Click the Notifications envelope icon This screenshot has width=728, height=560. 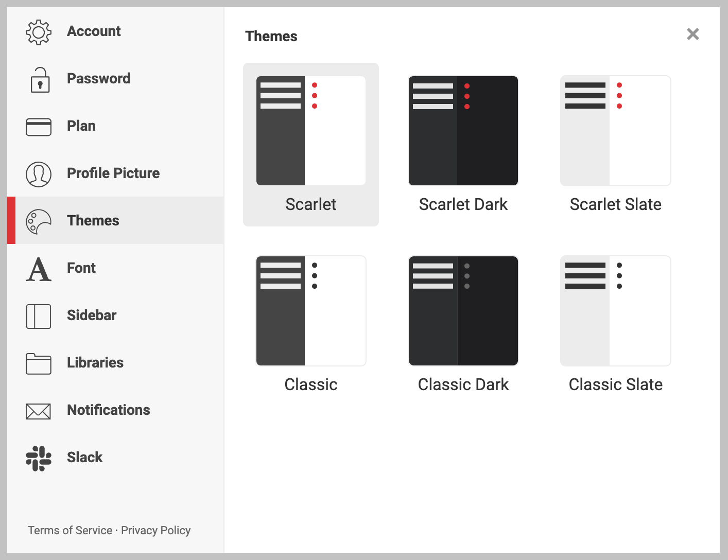tap(39, 411)
